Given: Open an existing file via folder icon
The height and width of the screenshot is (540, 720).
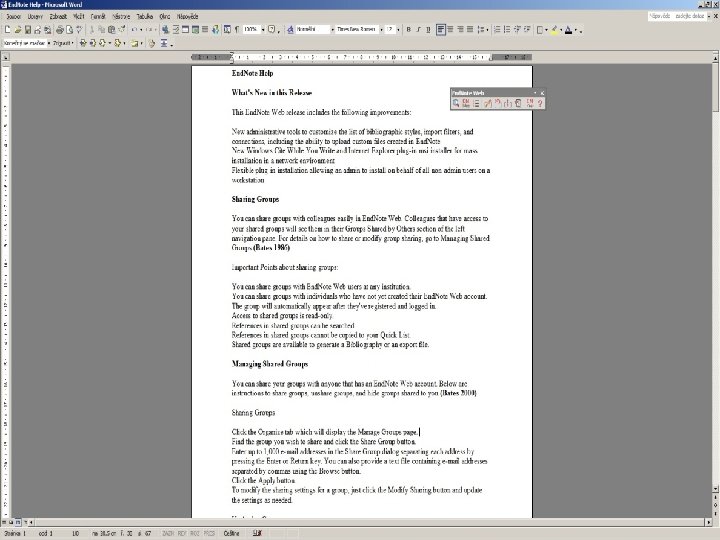Looking at the screenshot, I should pyautogui.click(x=17, y=30).
